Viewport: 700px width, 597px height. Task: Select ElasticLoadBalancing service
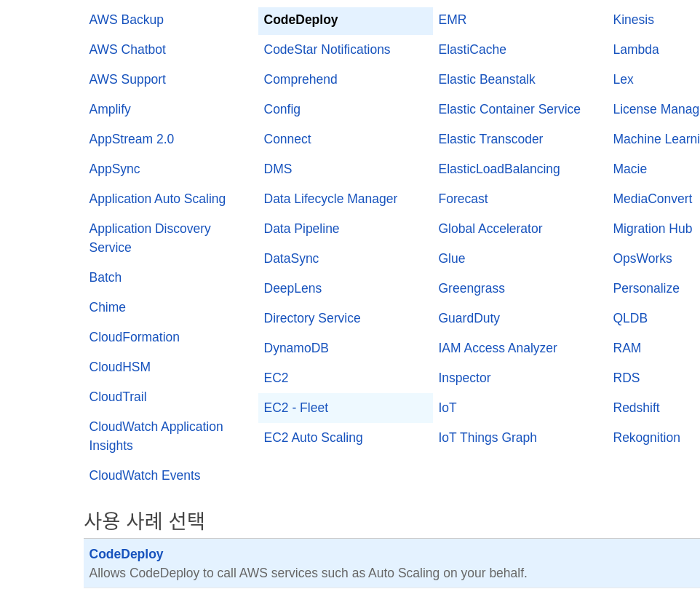tap(499, 169)
